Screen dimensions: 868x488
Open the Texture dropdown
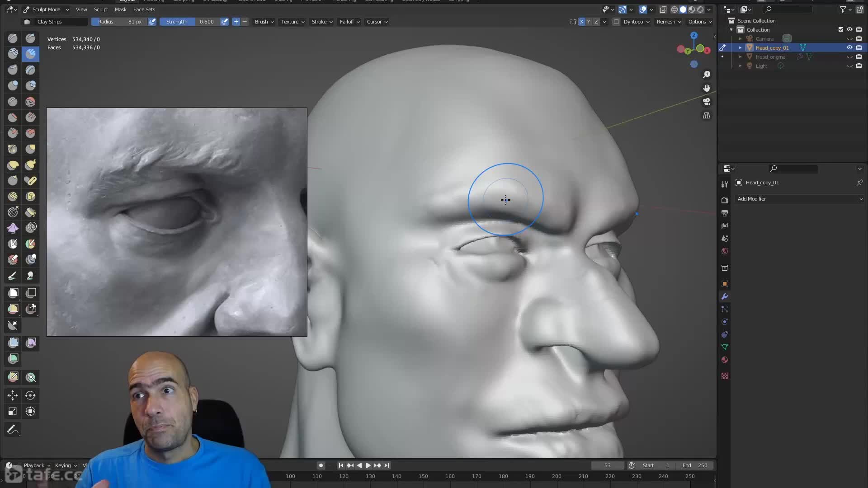point(292,22)
